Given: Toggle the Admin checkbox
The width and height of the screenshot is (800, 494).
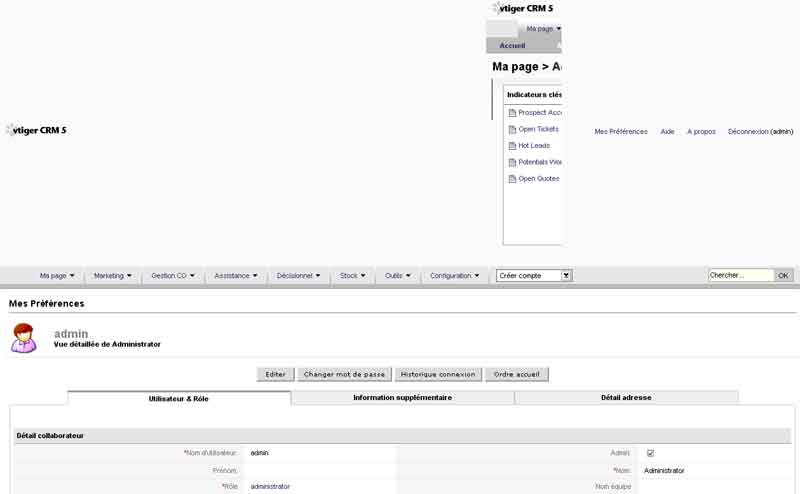Looking at the screenshot, I should [650, 453].
